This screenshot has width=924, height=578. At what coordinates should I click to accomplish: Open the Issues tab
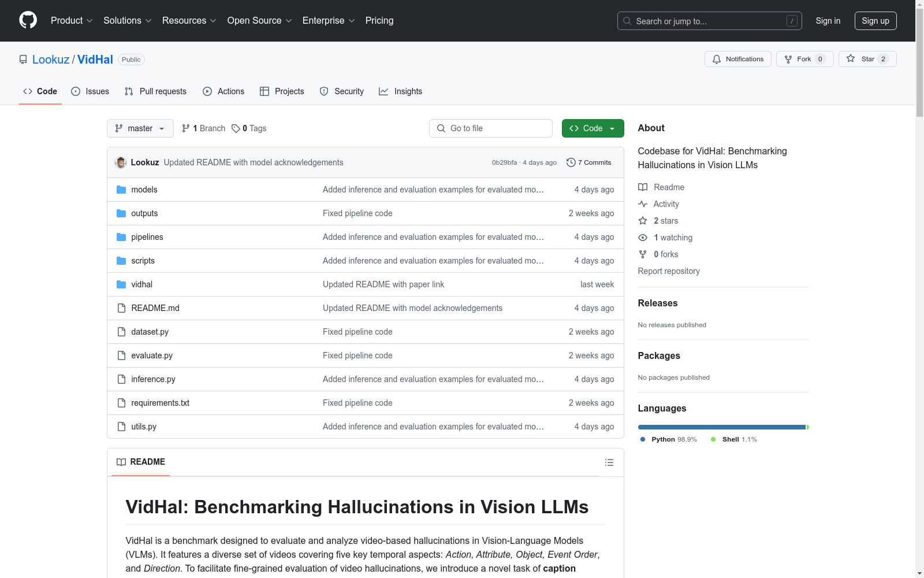click(90, 91)
